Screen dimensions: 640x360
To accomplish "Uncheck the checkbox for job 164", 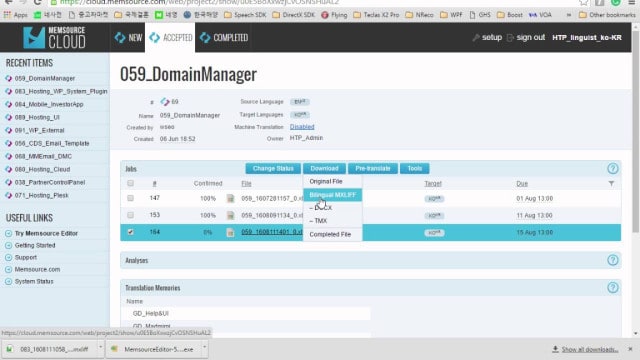I will 131,232.
